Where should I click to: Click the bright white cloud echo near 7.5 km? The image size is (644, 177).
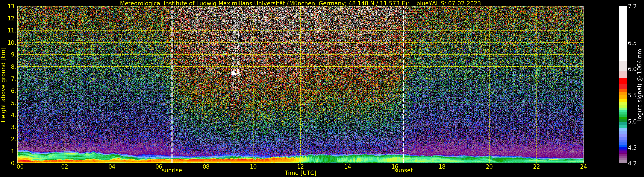[235, 72]
